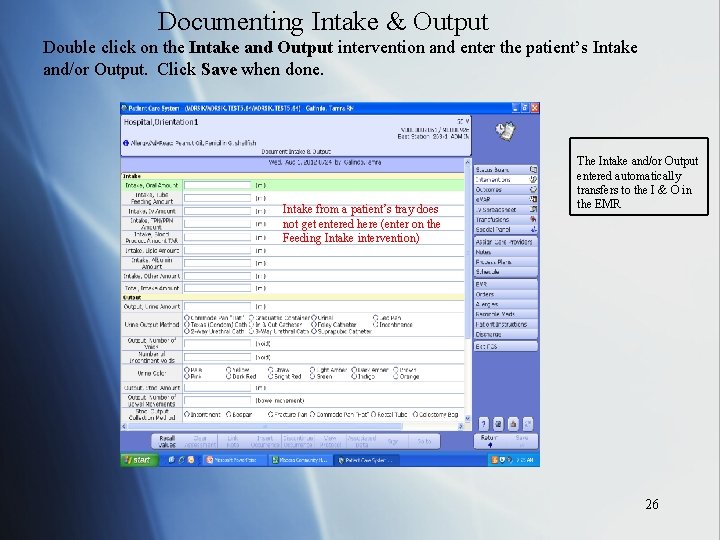
Task: Focus the Output, Urine Amount field
Action: click(218, 306)
